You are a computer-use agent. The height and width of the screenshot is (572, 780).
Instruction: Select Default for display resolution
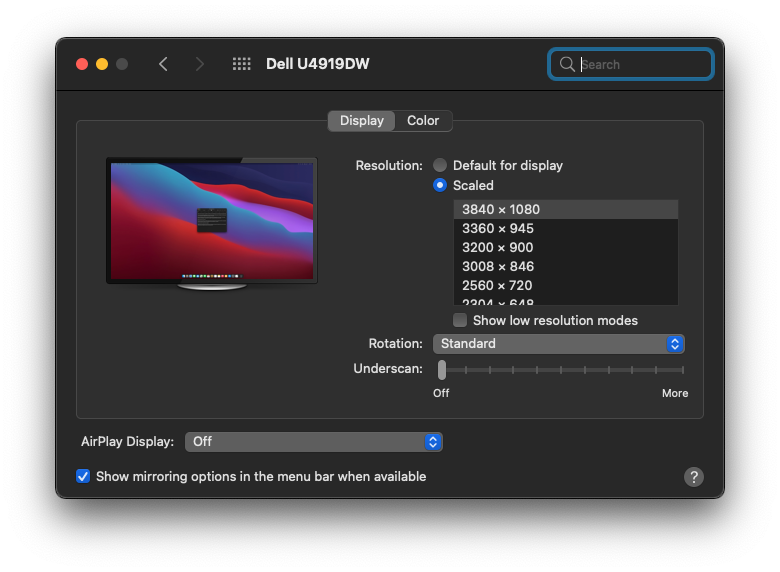pyautogui.click(x=440, y=165)
